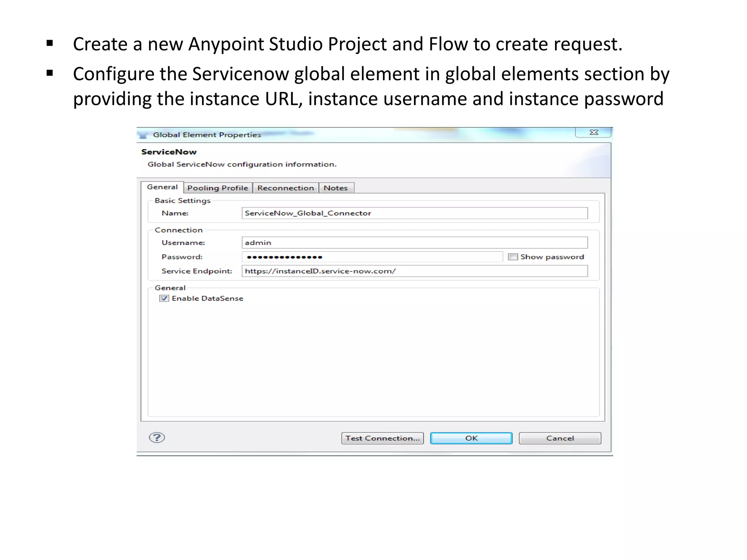
Task: Toggle the Show password checkbox
Action: click(x=513, y=257)
